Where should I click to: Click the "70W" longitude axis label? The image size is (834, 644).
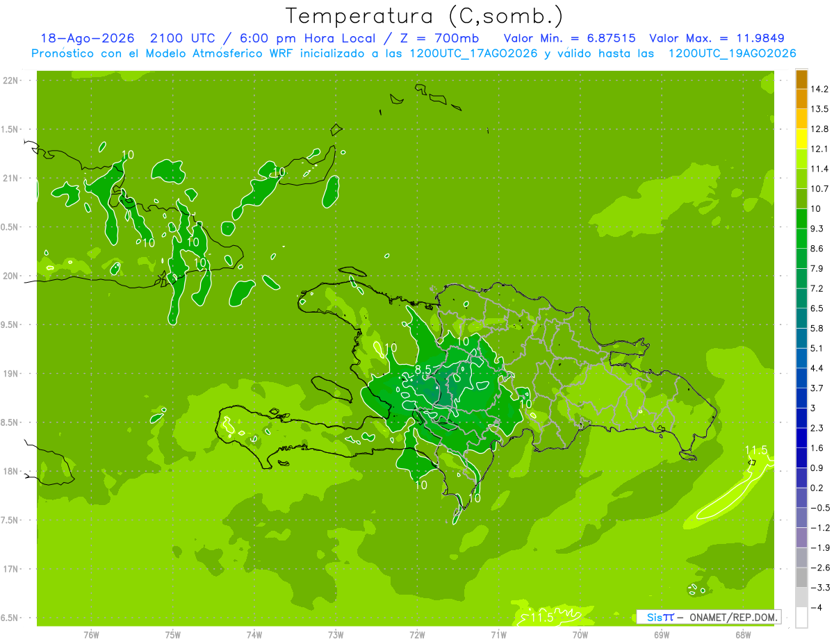click(580, 635)
